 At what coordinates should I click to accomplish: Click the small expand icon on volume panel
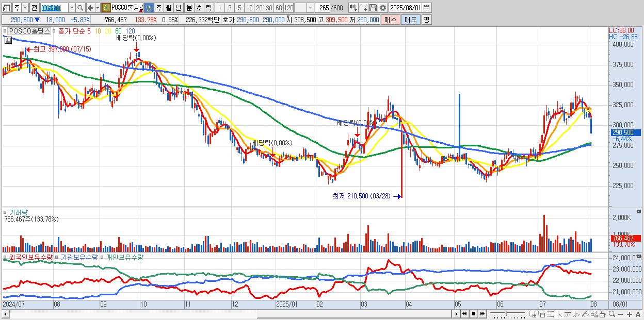pyautogui.click(x=639, y=212)
